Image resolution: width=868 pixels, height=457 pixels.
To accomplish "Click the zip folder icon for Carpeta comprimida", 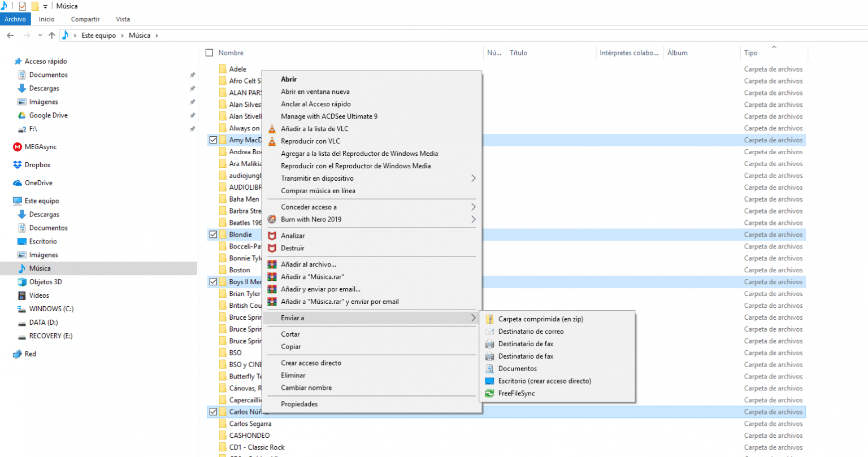I will (489, 319).
